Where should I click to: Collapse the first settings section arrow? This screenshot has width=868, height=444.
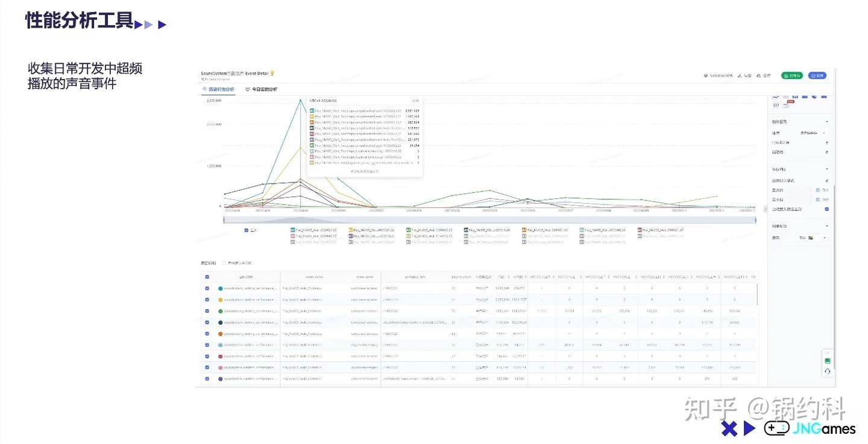click(826, 122)
